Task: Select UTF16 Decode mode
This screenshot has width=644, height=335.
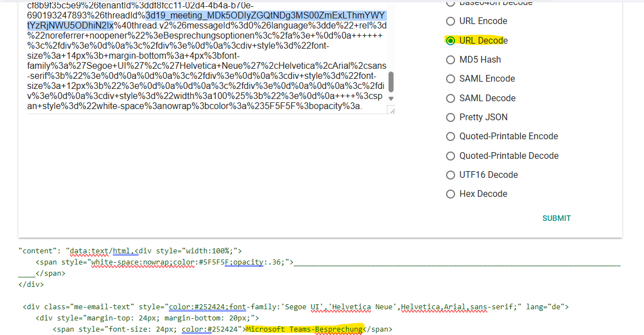Action: coord(450,174)
